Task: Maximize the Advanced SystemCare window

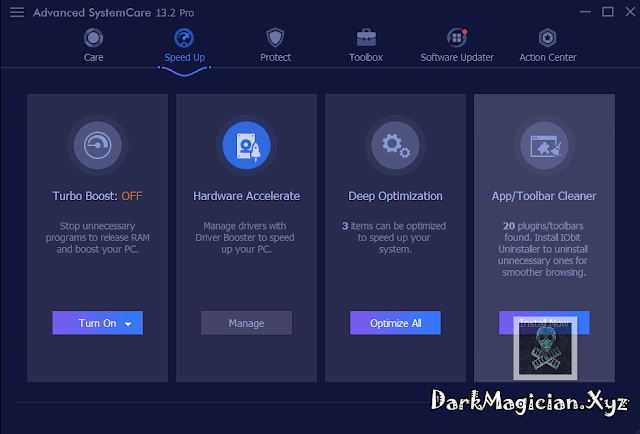Action: coord(608,12)
